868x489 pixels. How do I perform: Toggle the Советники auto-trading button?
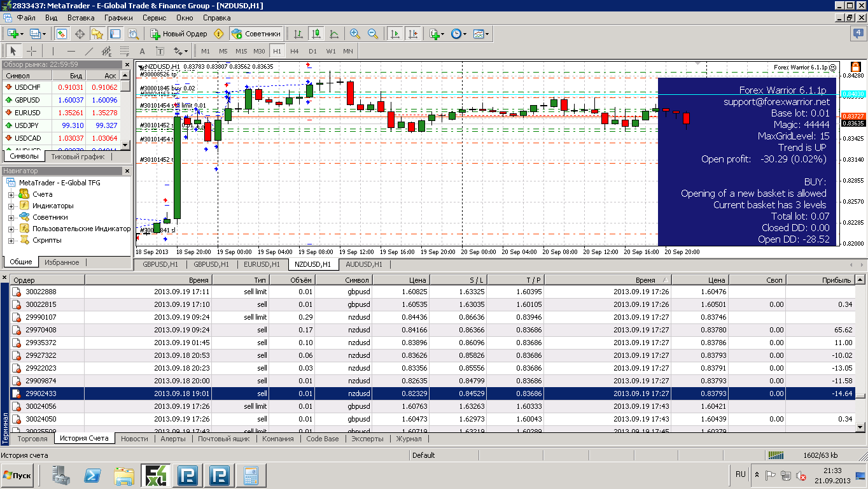(256, 34)
